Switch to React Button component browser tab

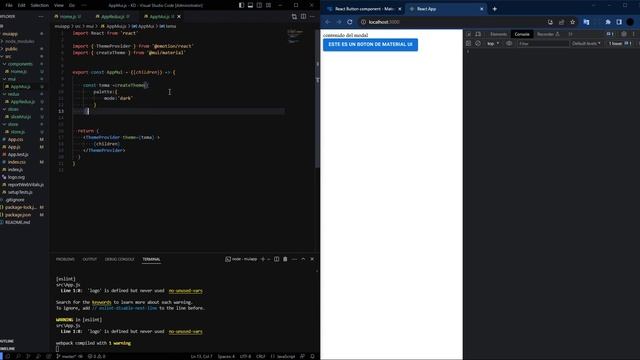click(x=363, y=9)
